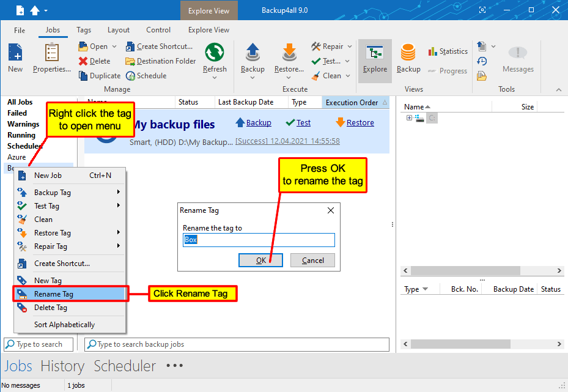Screen dimensions: 568x392
Task: Choose New Job in the context menu
Action: tap(70, 176)
